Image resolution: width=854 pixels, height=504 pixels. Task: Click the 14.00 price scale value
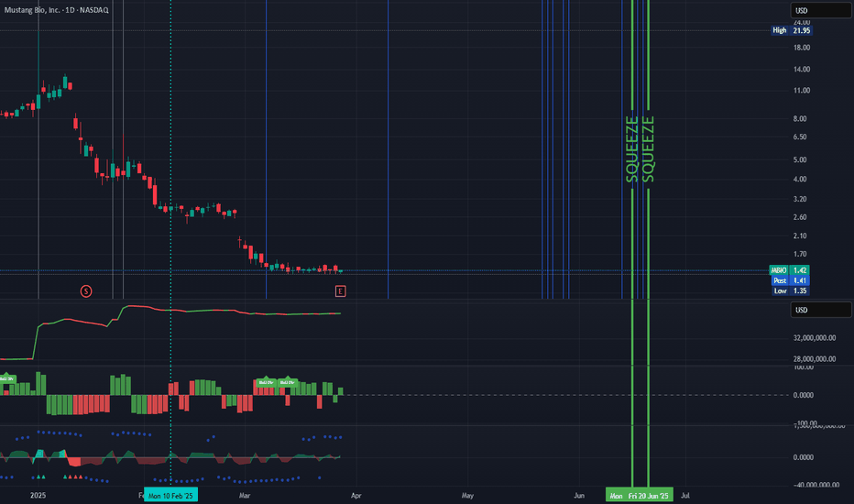coord(801,70)
